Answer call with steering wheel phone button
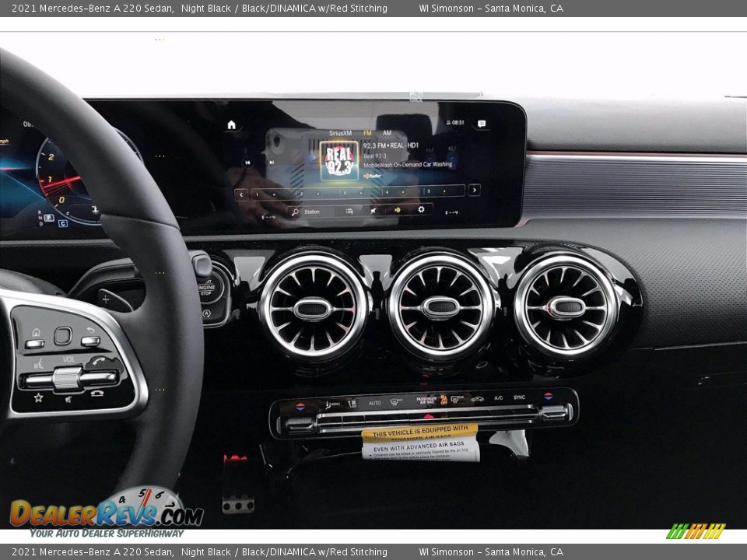The height and width of the screenshot is (560, 747). (99, 362)
